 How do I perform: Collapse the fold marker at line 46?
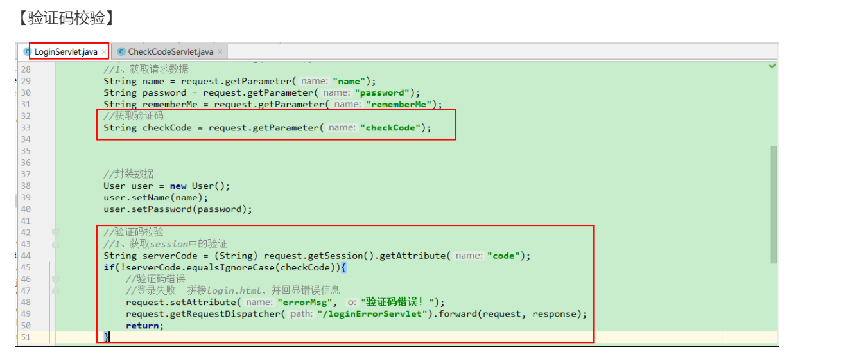(x=55, y=279)
